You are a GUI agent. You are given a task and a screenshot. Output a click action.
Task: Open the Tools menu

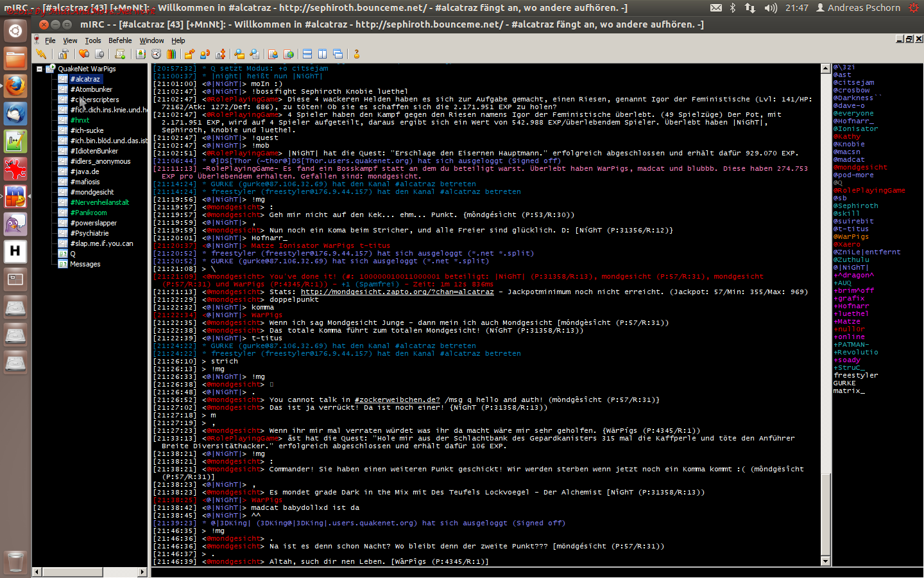click(93, 40)
